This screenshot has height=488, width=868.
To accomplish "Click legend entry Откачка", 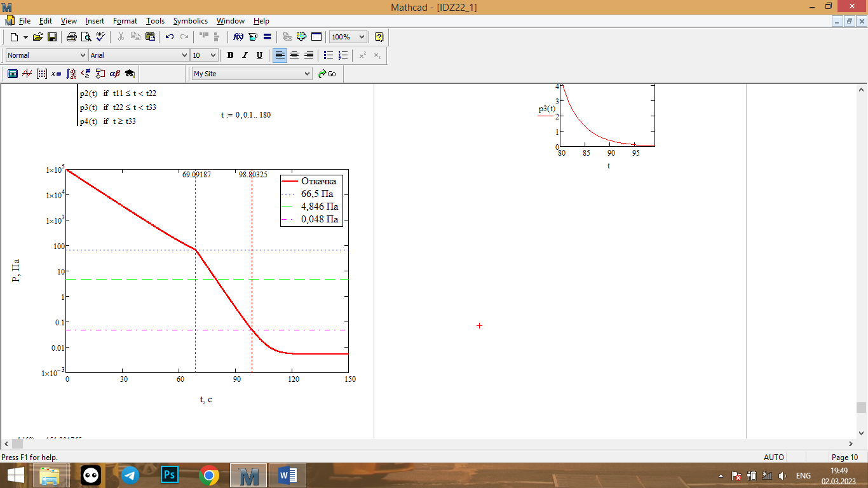I will pyautogui.click(x=318, y=181).
